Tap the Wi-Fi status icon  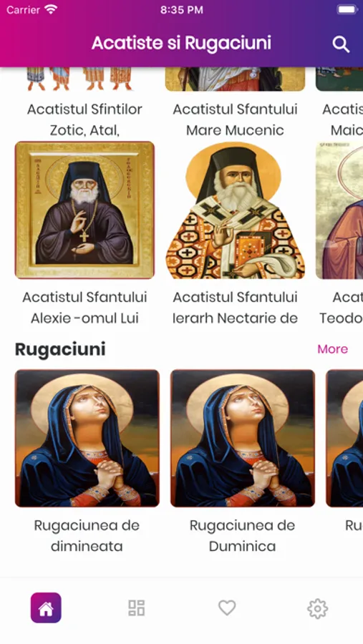(x=52, y=10)
